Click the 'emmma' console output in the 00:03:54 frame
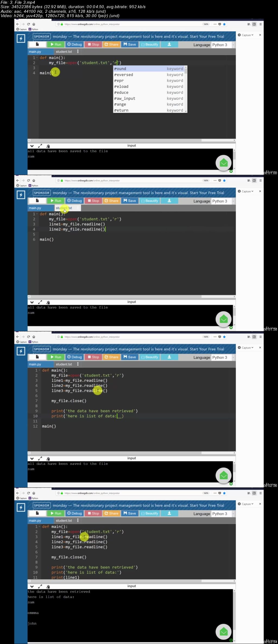This screenshot has height=644, width=278. click(33, 613)
